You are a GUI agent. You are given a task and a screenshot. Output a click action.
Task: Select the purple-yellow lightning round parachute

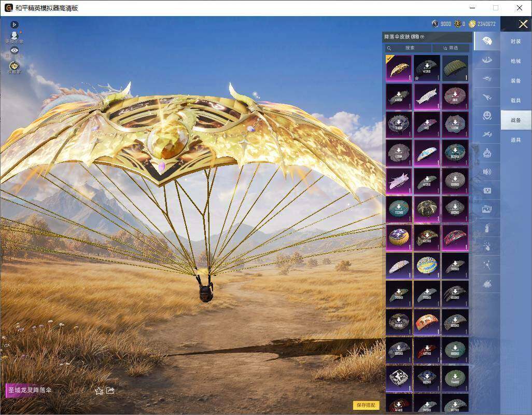(x=399, y=238)
